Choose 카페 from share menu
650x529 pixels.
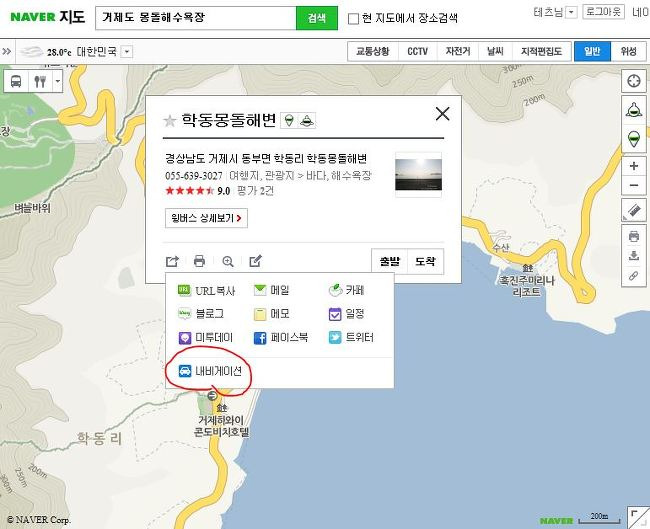coord(346,290)
